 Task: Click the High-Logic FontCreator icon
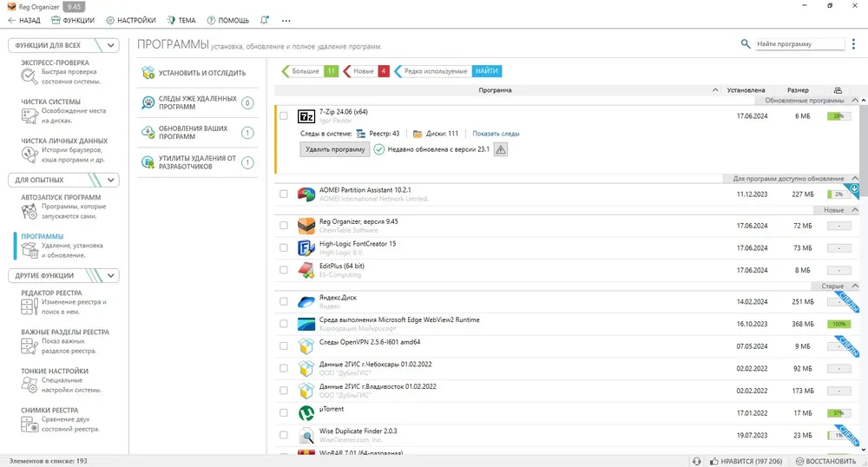pyautogui.click(x=306, y=248)
